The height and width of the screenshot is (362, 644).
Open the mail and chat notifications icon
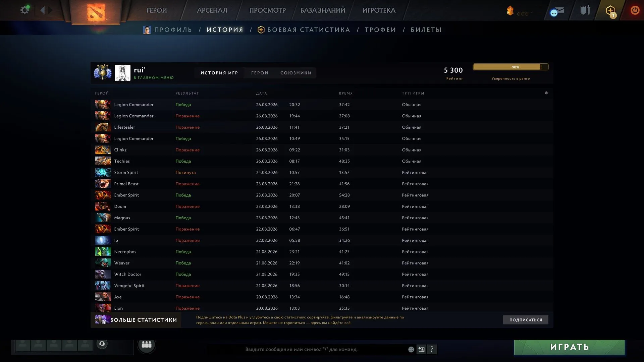click(557, 11)
